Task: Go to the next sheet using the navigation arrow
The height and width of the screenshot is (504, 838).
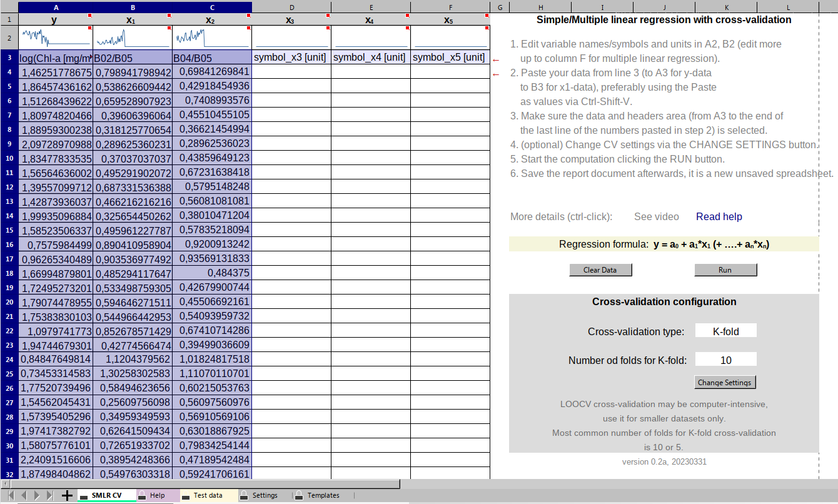Action: (x=38, y=495)
